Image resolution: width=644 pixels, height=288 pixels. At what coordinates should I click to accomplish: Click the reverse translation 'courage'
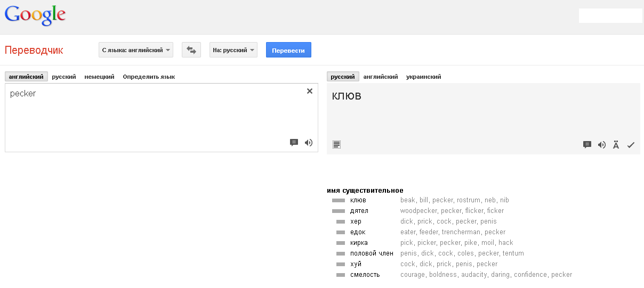click(x=412, y=275)
